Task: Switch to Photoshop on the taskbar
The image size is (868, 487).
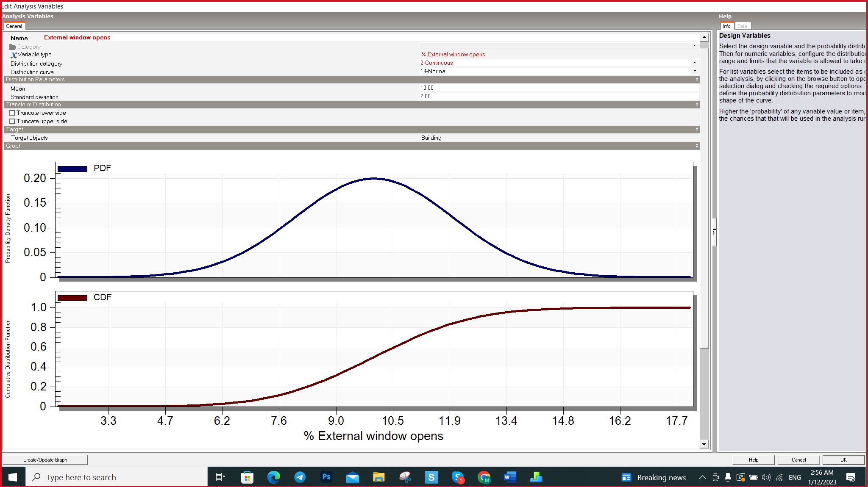Action: [326, 477]
